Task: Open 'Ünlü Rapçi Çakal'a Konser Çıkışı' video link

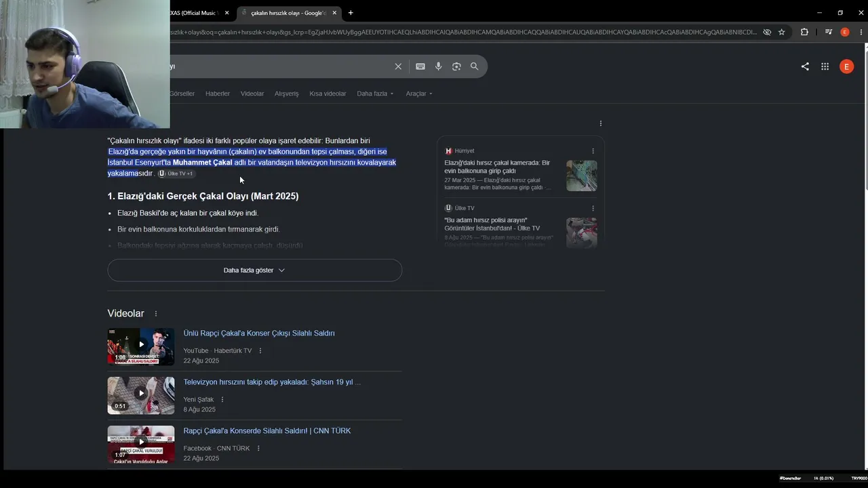Action: 259,333
